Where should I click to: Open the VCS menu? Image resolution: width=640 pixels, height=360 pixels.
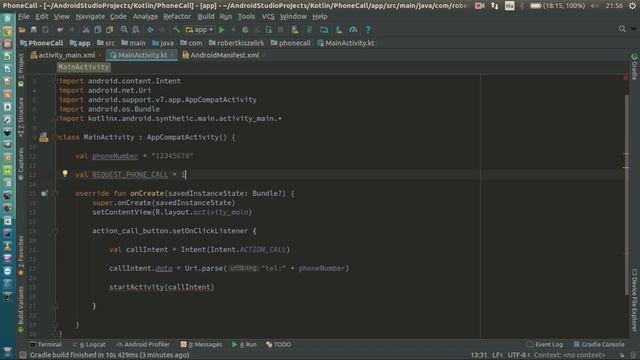268,16
